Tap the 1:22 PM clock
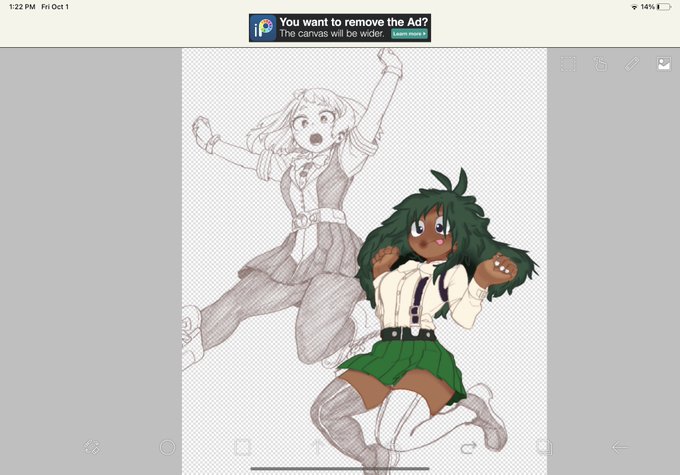 pyautogui.click(x=22, y=7)
